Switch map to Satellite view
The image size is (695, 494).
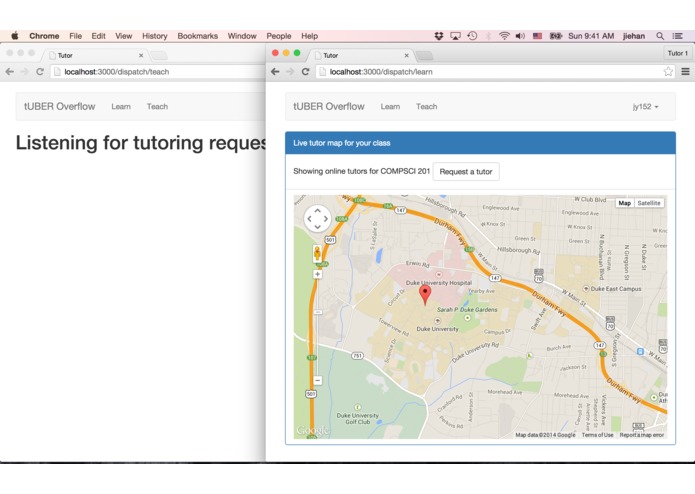pyautogui.click(x=649, y=203)
